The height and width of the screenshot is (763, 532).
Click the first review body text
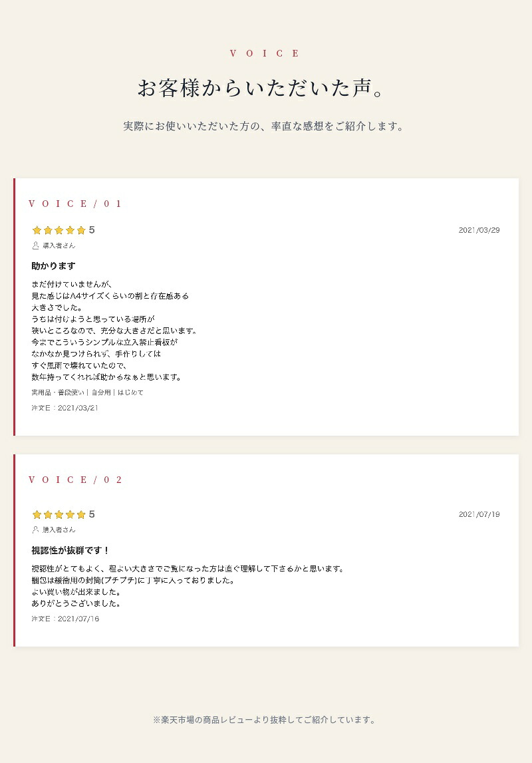click(x=114, y=331)
